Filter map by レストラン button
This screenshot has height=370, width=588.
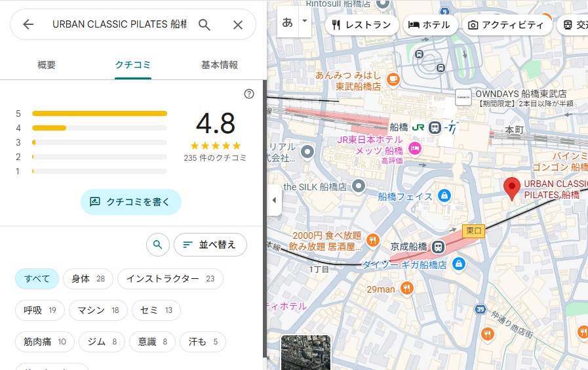click(x=361, y=25)
